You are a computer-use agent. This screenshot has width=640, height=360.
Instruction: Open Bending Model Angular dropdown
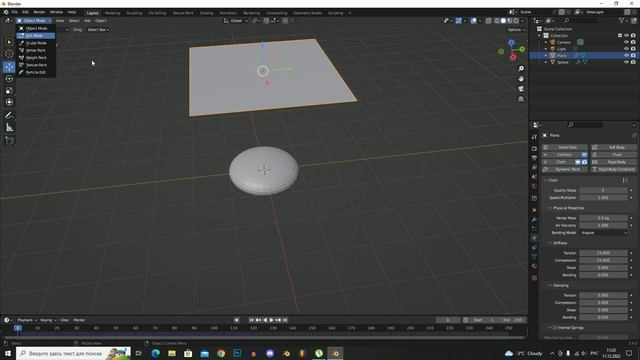tap(604, 233)
